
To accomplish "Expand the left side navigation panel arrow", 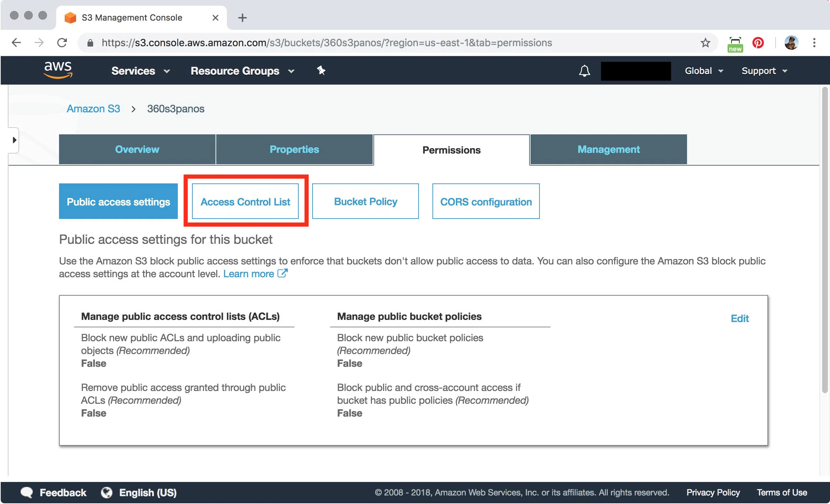I will [14, 140].
